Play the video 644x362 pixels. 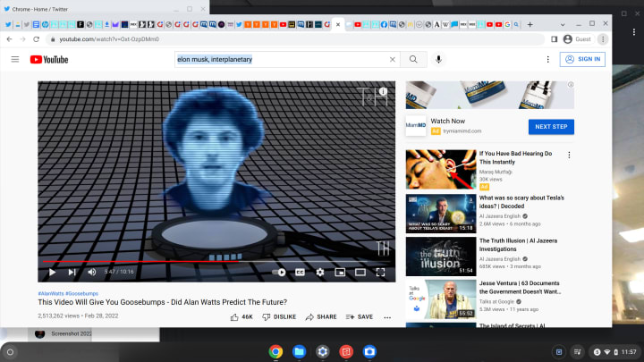52,272
